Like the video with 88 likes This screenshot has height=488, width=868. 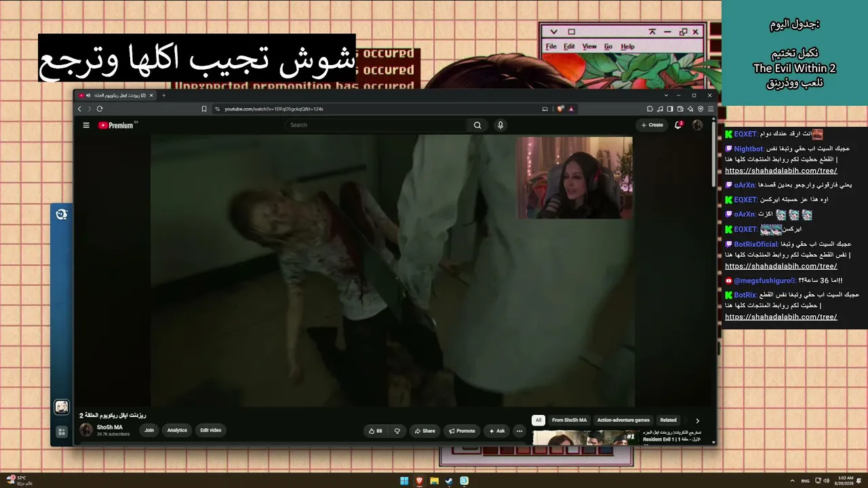[x=375, y=431]
